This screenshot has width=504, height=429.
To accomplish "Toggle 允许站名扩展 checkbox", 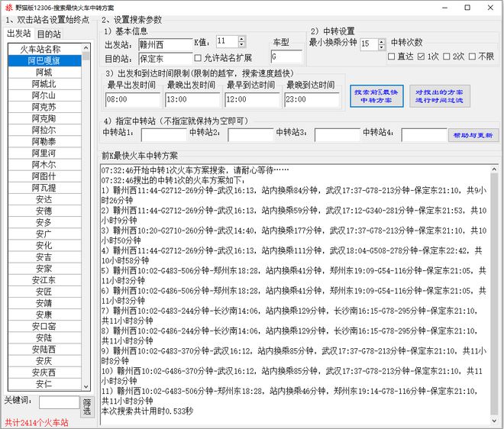I will [198, 58].
